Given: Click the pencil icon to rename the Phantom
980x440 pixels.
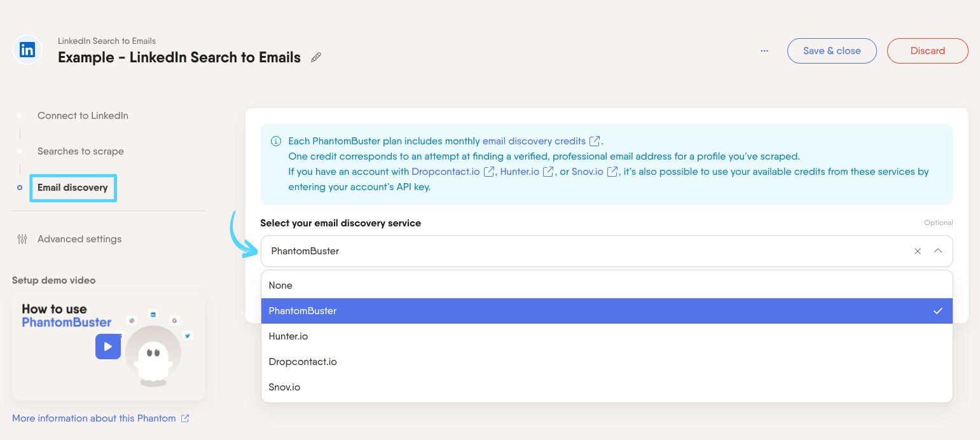Looking at the screenshot, I should tap(316, 58).
